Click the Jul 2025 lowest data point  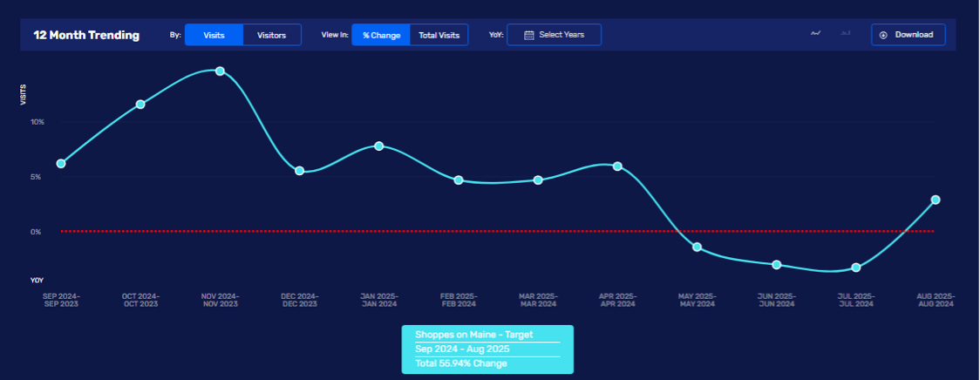(x=856, y=268)
